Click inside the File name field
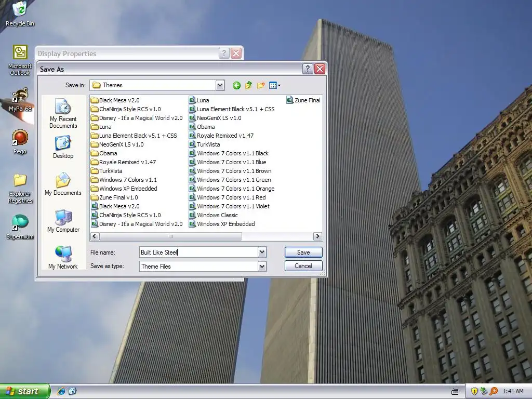 pyautogui.click(x=199, y=252)
